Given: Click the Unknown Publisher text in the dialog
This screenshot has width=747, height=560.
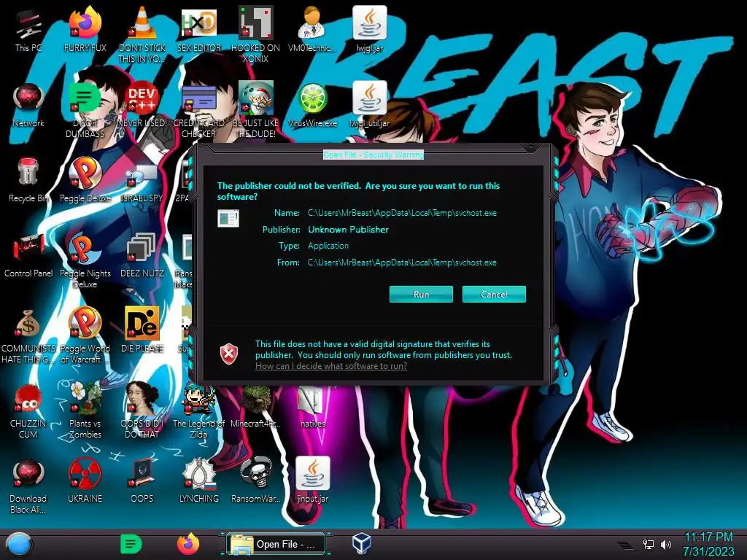Looking at the screenshot, I should click(x=348, y=230).
